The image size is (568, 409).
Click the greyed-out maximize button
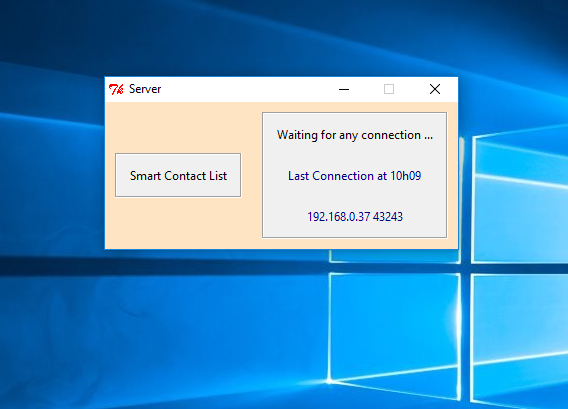tap(389, 89)
